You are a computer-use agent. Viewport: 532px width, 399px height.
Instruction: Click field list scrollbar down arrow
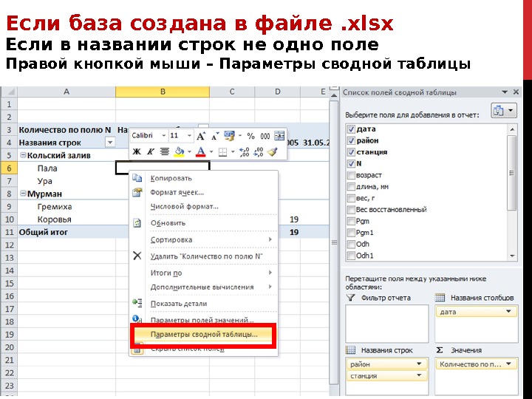[x=512, y=256]
